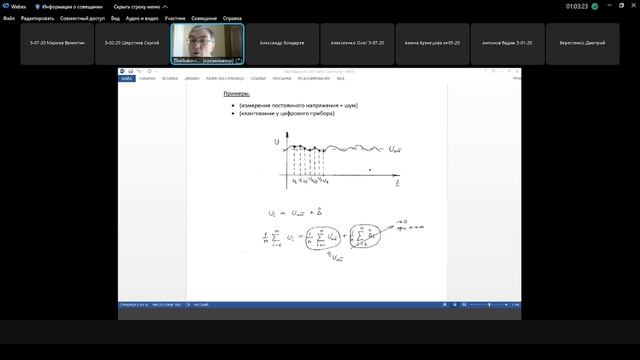Click the page count in Word status bar
The width and height of the screenshot is (640, 360).
tap(133, 305)
